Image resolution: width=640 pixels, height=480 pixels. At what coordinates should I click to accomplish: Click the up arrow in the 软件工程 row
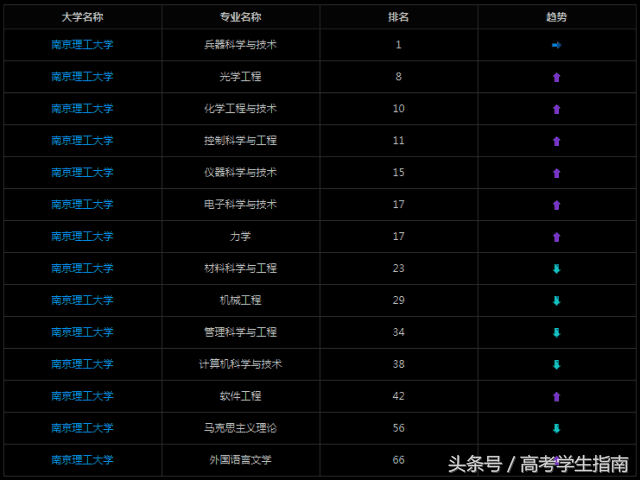(556, 396)
